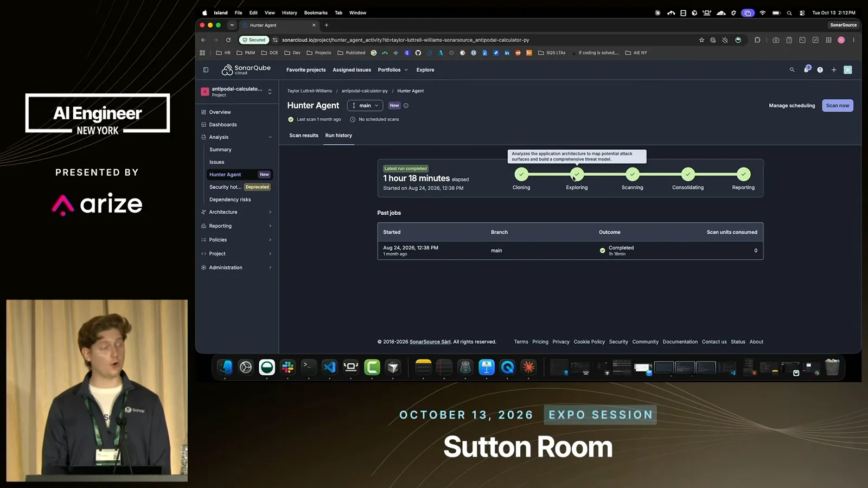The width and height of the screenshot is (868, 488).
Task: Click the Cloning step checkmark circle
Action: point(521,174)
